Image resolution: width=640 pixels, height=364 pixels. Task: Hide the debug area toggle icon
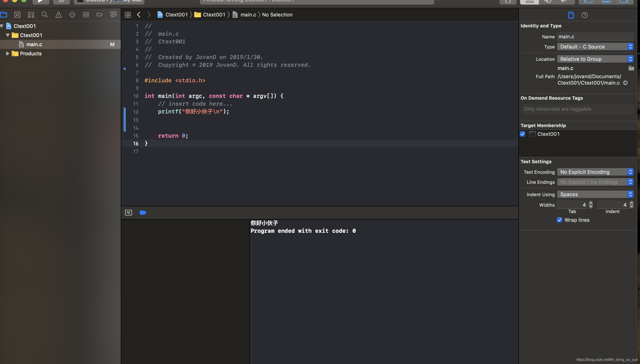click(x=129, y=212)
